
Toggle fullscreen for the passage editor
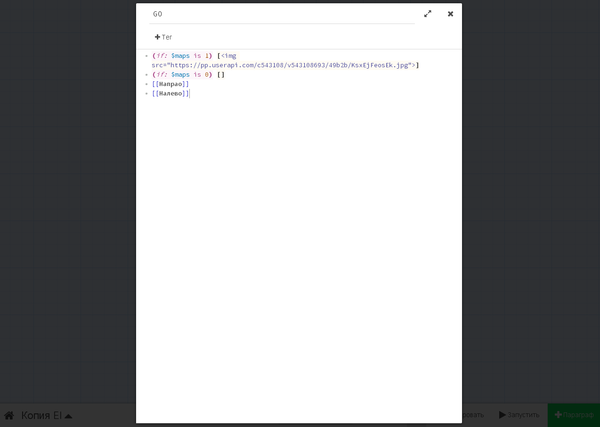428,14
